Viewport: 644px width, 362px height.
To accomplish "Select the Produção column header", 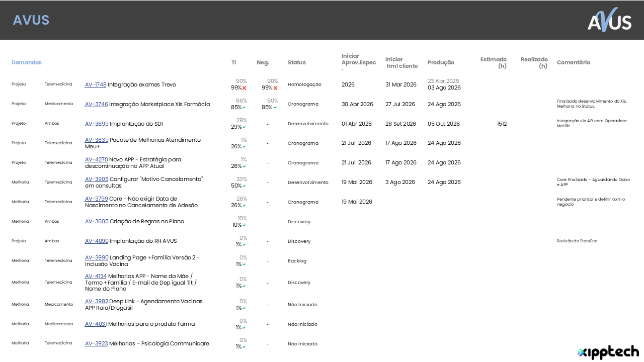I will point(441,62).
